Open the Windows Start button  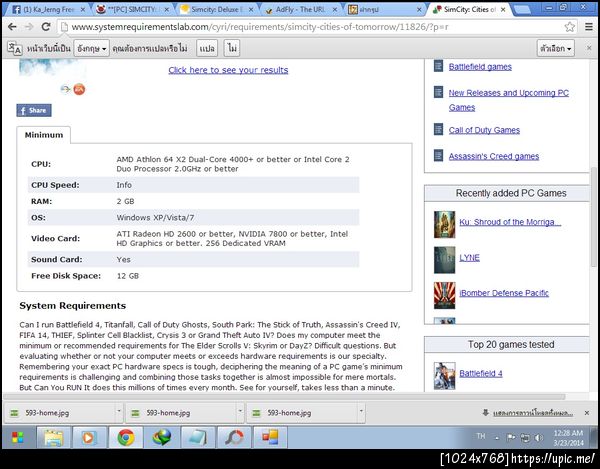tap(18, 437)
